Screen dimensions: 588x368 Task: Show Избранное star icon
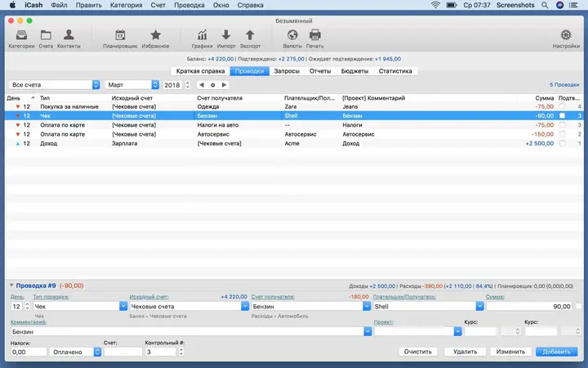(155, 35)
